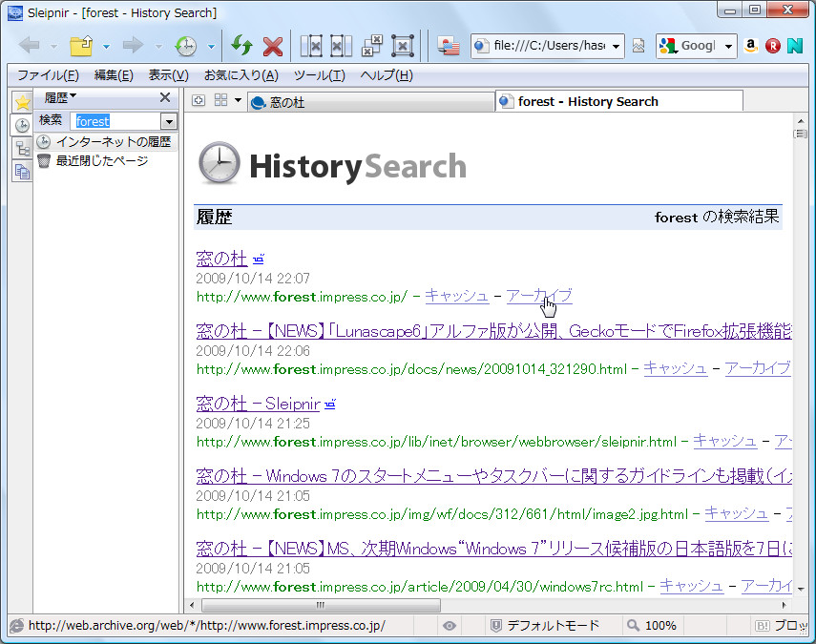The width and height of the screenshot is (816, 644).
Task: Open the 編集(E) menu
Action: (x=114, y=75)
